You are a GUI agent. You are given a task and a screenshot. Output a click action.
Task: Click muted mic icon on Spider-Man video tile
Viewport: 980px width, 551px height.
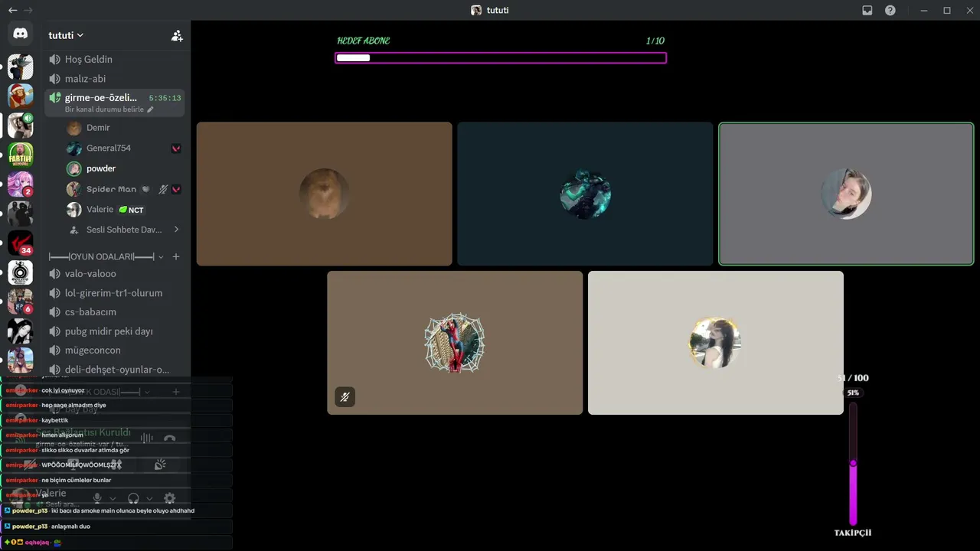(x=345, y=396)
